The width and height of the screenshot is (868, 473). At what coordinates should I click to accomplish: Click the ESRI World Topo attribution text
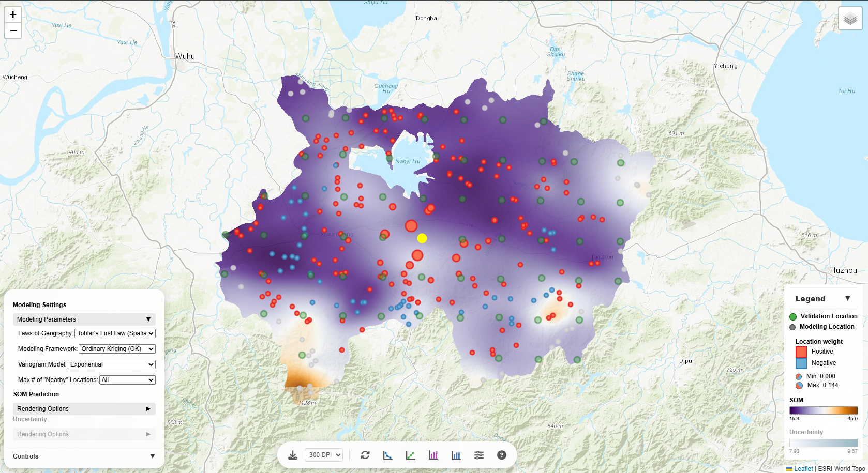coord(842,469)
